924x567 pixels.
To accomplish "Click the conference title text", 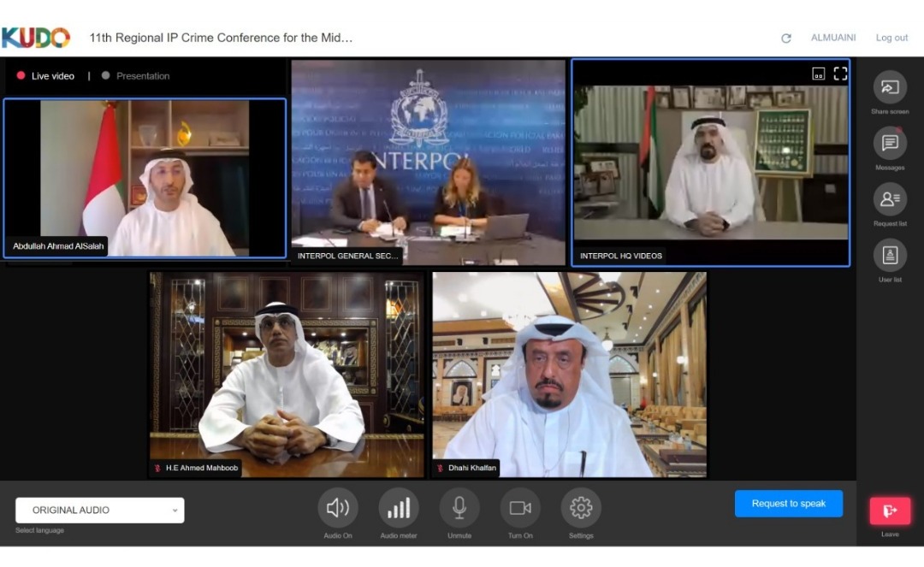I will [x=221, y=38].
